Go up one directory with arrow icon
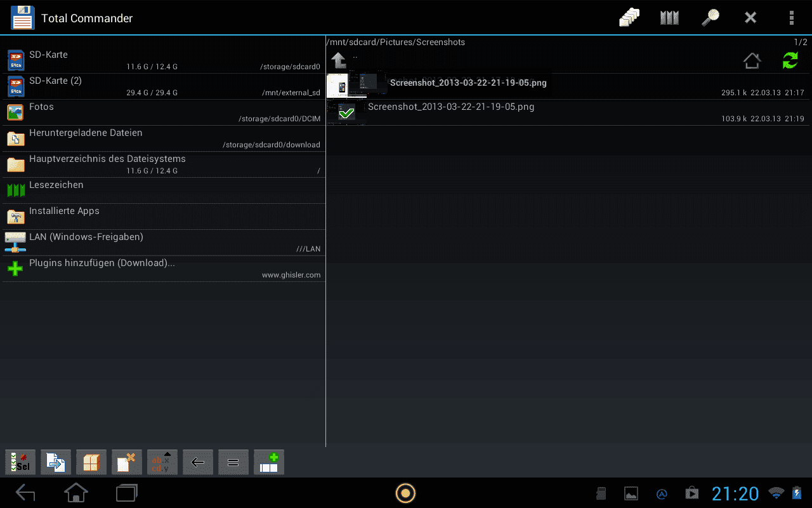Image resolution: width=812 pixels, height=508 pixels. point(339,61)
